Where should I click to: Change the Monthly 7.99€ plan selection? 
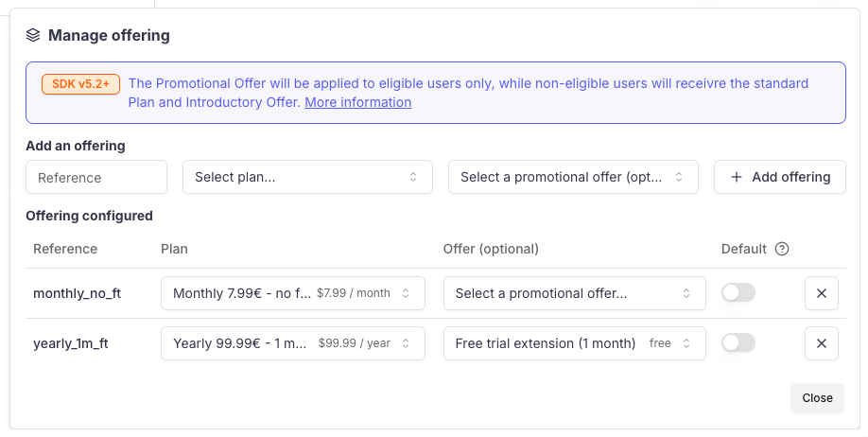coord(293,293)
